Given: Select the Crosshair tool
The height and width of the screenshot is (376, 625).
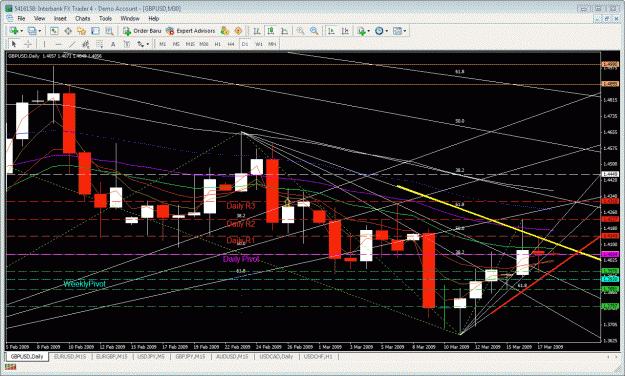Looking at the screenshot, I should coord(28,44).
